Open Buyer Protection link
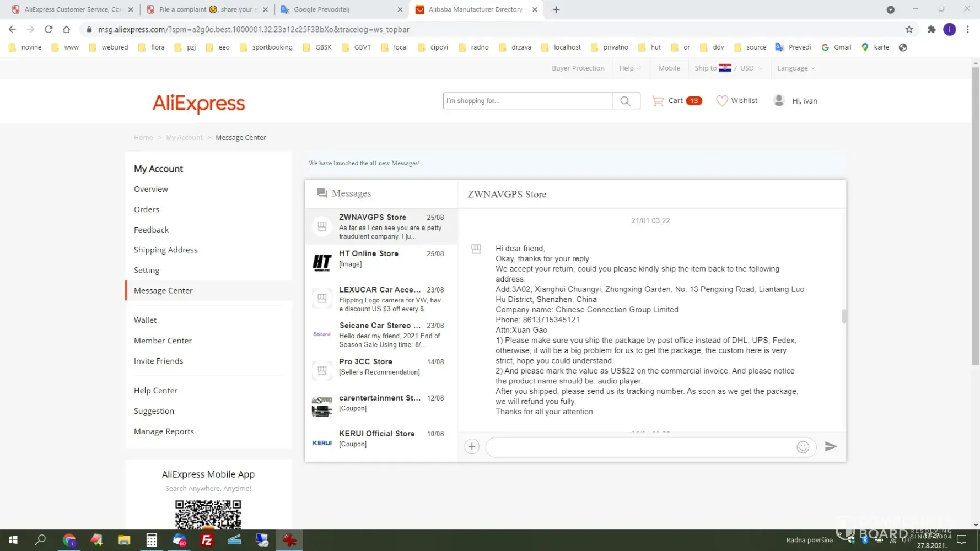Viewport: 980px width, 551px height. pyautogui.click(x=578, y=68)
